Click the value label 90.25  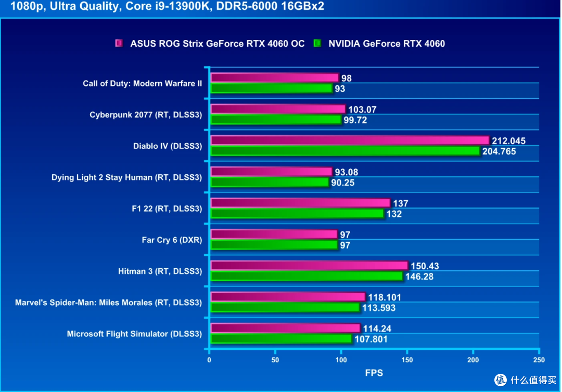click(x=342, y=183)
